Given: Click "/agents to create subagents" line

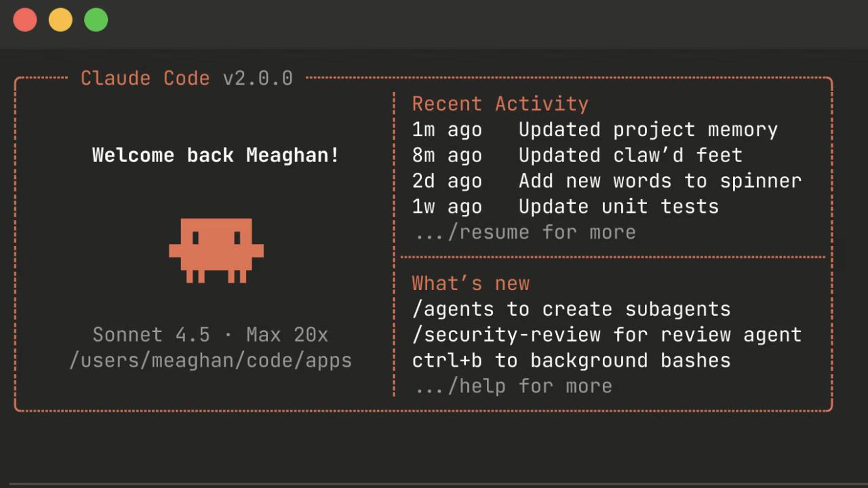Looking at the screenshot, I should (x=572, y=309).
